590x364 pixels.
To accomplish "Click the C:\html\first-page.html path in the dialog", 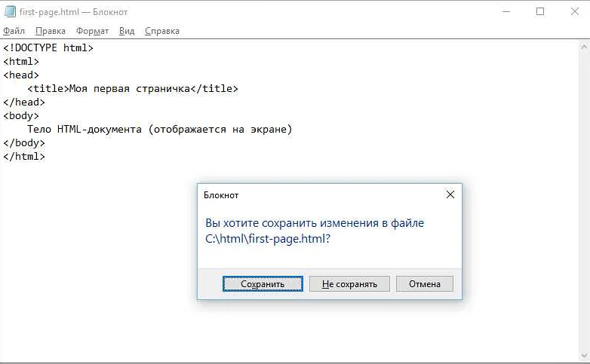I will point(268,238).
